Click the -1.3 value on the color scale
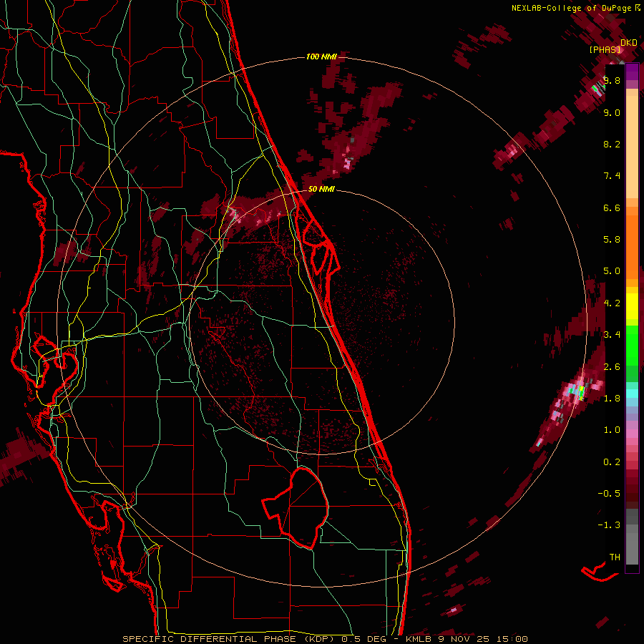Image resolution: width=644 pixels, height=644 pixels. 609,525
